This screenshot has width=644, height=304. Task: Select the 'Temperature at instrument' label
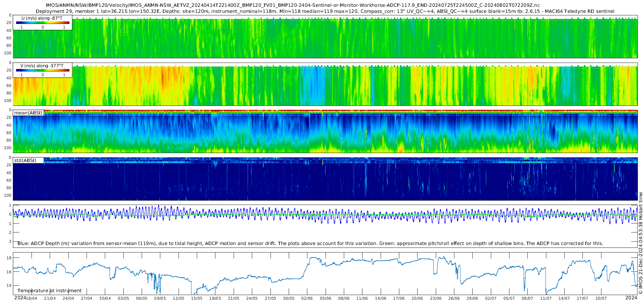[49, 290]
